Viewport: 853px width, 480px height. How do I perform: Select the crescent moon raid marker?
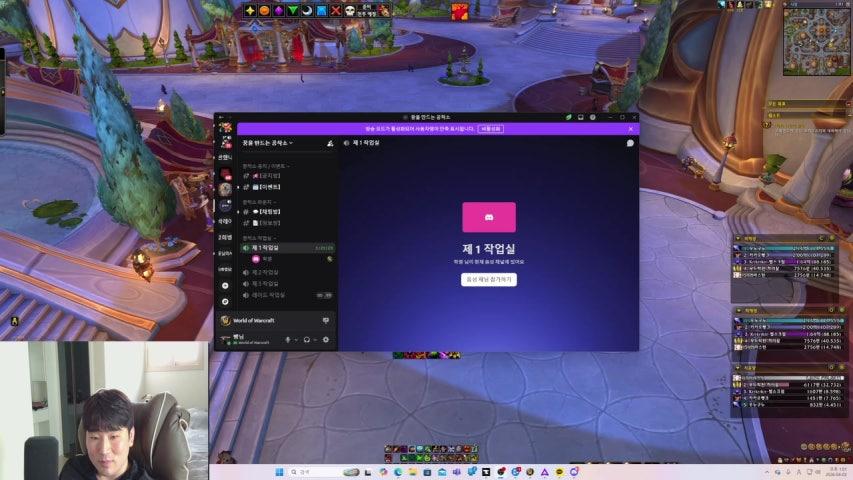tap(307, 10)
